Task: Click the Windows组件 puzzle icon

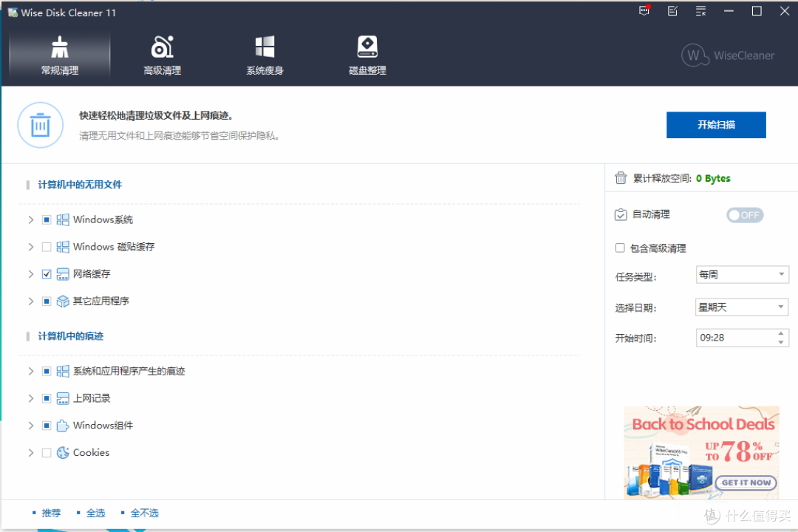Action: (63, 426)
